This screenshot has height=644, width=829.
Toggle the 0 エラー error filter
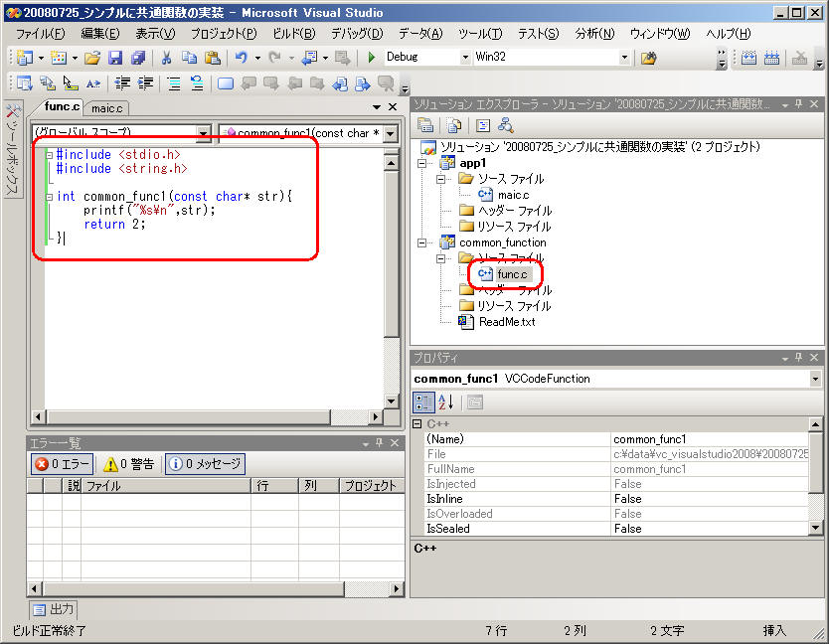(62, 464)
